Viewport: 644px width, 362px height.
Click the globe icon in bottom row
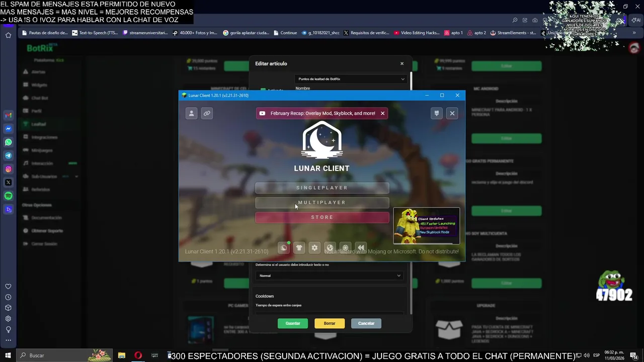[x=330, y=248]
